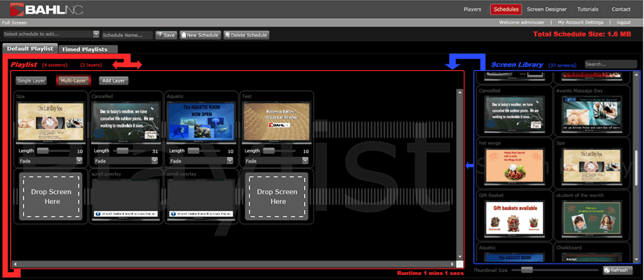Click the Refresh button icon

(x=607, y=270)
